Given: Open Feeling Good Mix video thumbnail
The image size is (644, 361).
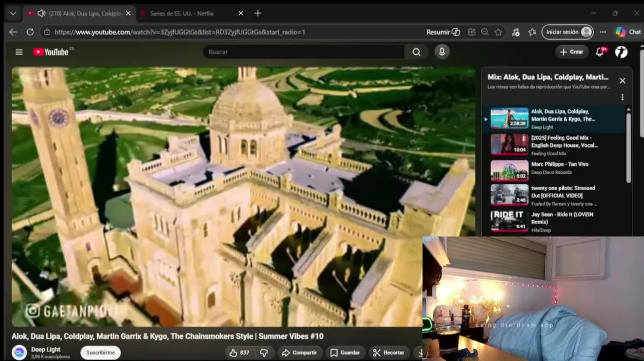Looking at the screenshot, I should click(x=509, y=144).
